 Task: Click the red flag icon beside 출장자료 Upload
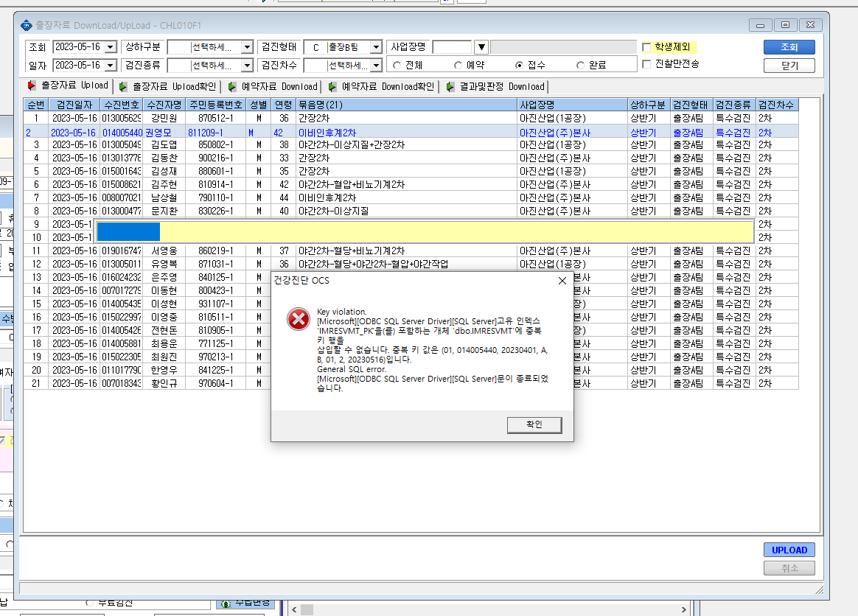coord(32,86)
